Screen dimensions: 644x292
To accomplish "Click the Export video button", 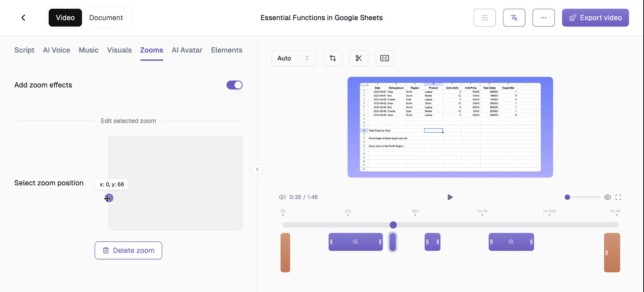I will pyautogui.click(x=595, y=18).
